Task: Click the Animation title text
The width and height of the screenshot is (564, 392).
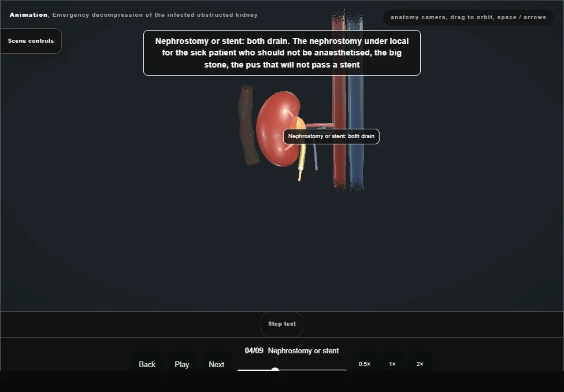Action: [133, 15]
